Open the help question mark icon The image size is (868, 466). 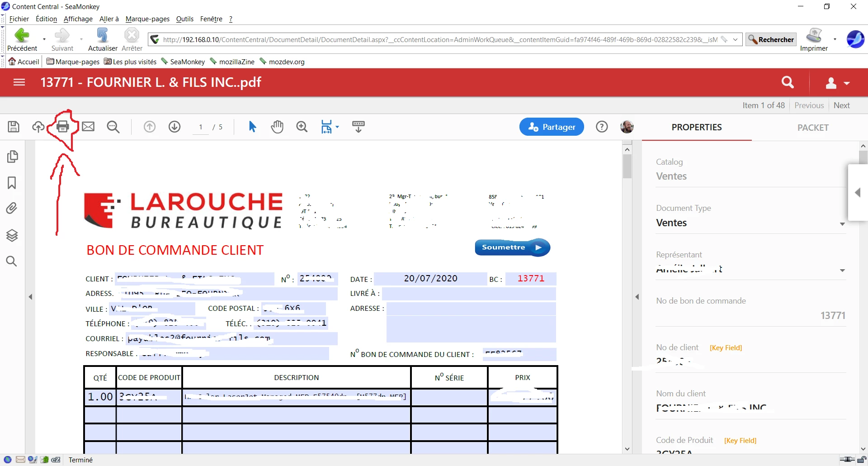[602, 127]
